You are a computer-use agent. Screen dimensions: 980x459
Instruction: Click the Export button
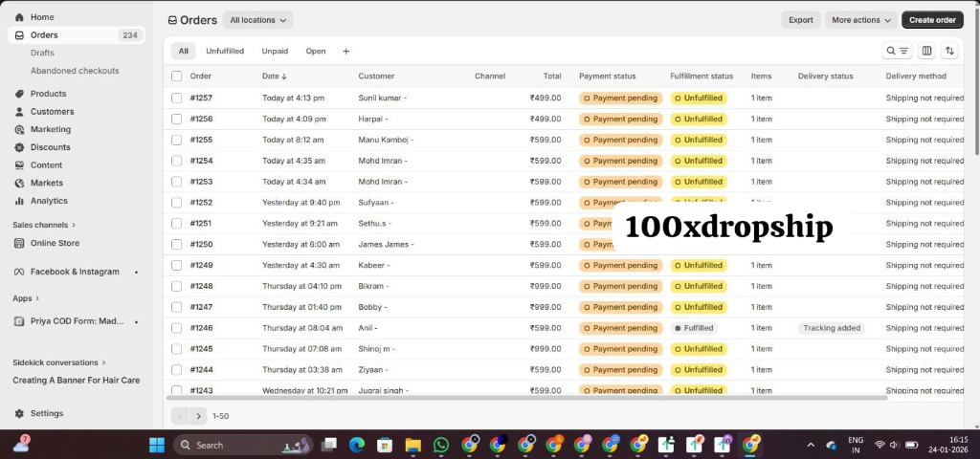point(801,20)
